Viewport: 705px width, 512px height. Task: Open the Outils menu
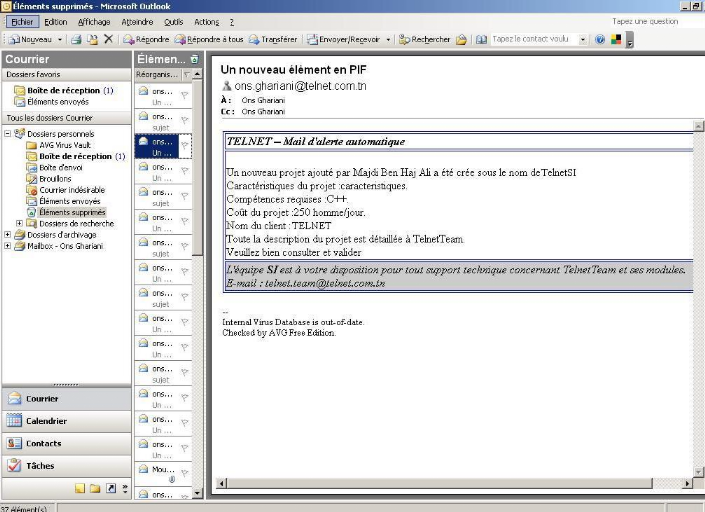click(x=173, y=22)
